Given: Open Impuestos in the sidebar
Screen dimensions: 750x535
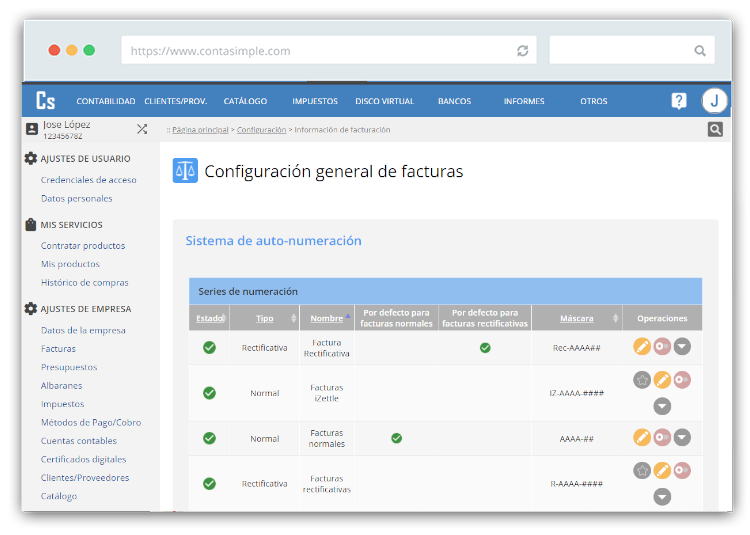Looking at the screenshot, I should coord(62,404).
